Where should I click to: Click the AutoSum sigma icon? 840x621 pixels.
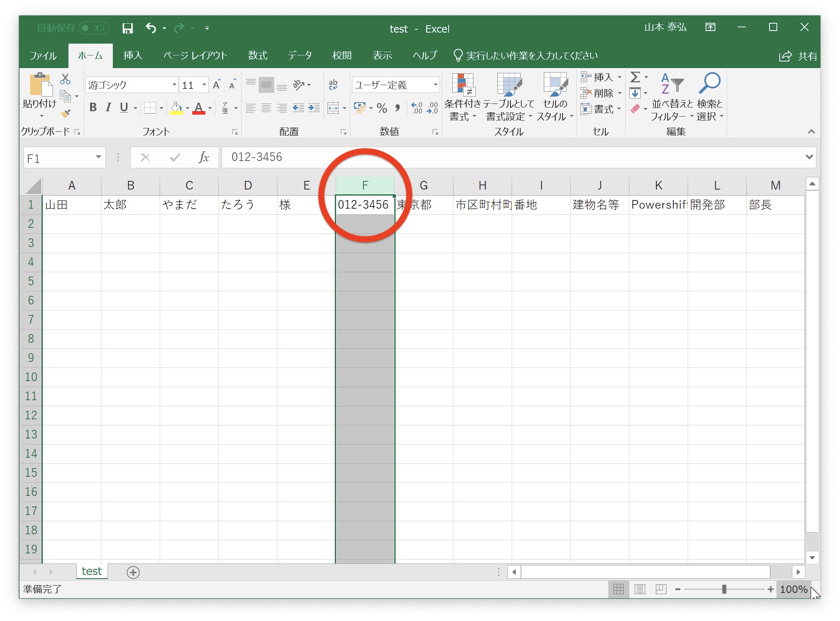pos(635,77)
